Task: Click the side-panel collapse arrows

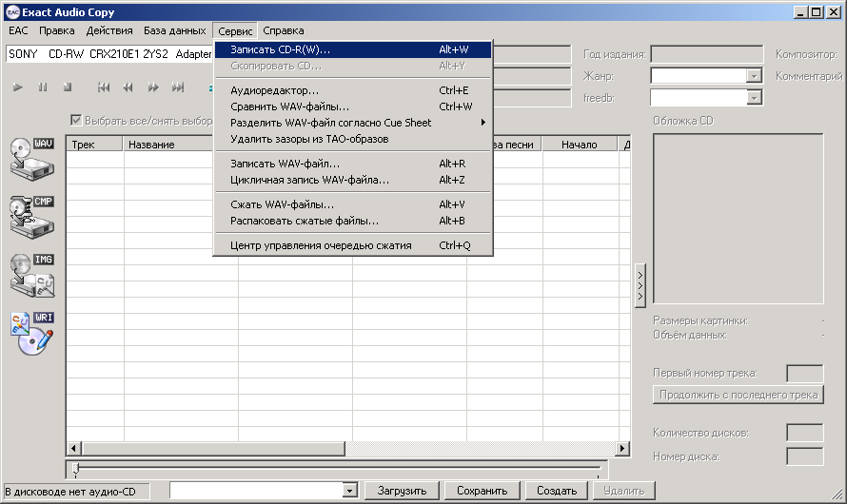Action: tap(640, 285)
